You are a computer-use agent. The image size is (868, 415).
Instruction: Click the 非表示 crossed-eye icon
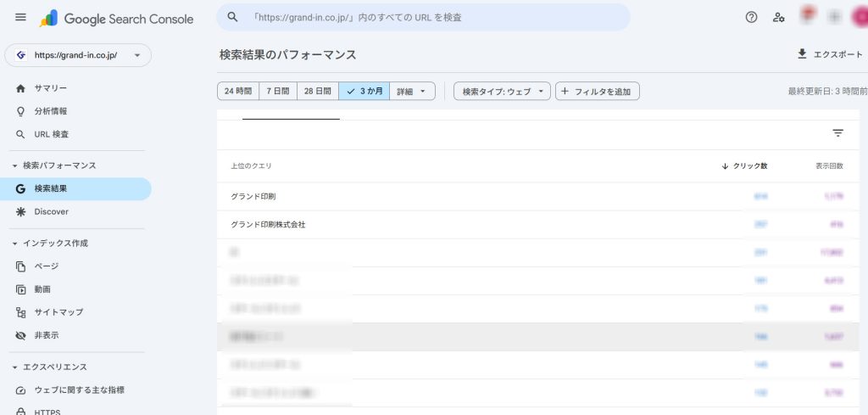click(20, 335)
